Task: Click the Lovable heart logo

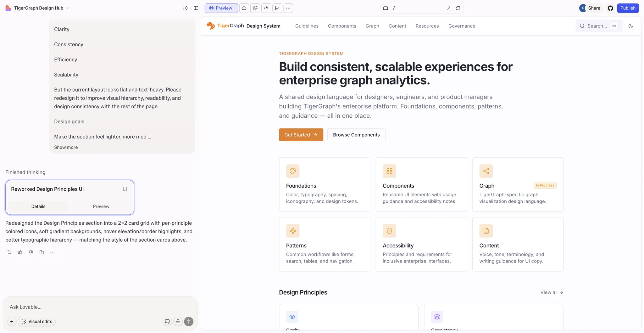Action: [8, 8]
